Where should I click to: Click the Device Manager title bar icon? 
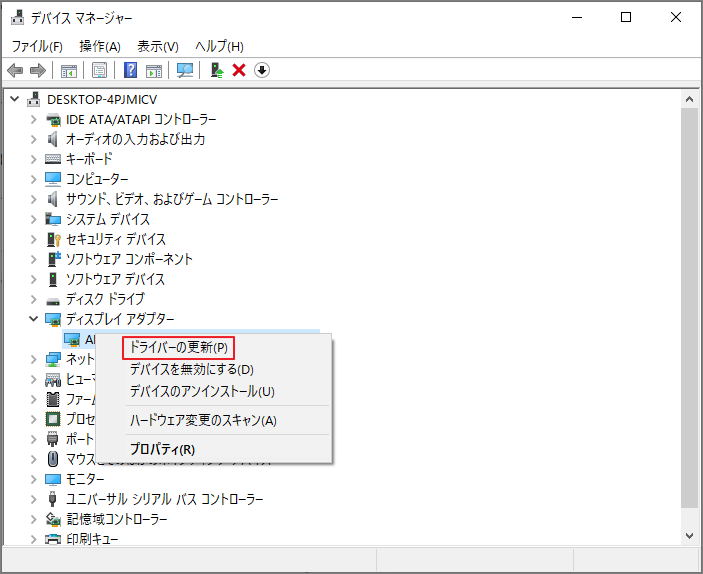tap(17, 17)
